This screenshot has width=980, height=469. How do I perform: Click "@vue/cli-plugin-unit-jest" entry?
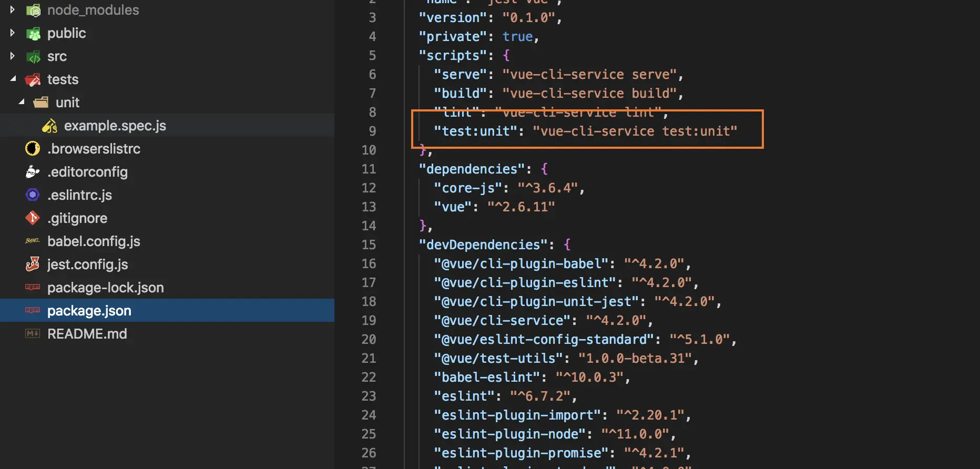click(x=536, y=301)
